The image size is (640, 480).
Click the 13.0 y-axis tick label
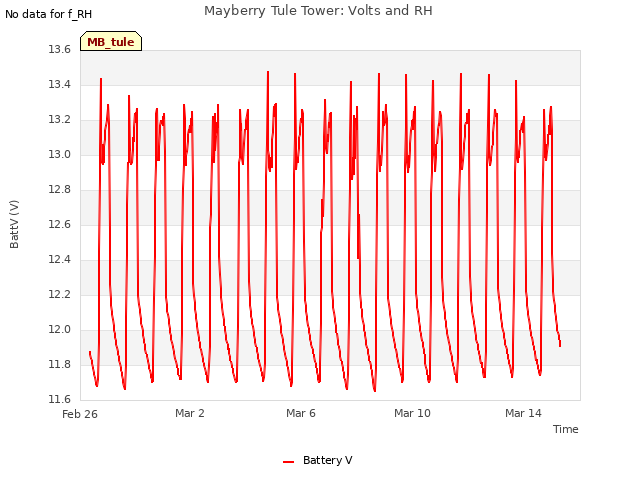click(x=59, y=154)
